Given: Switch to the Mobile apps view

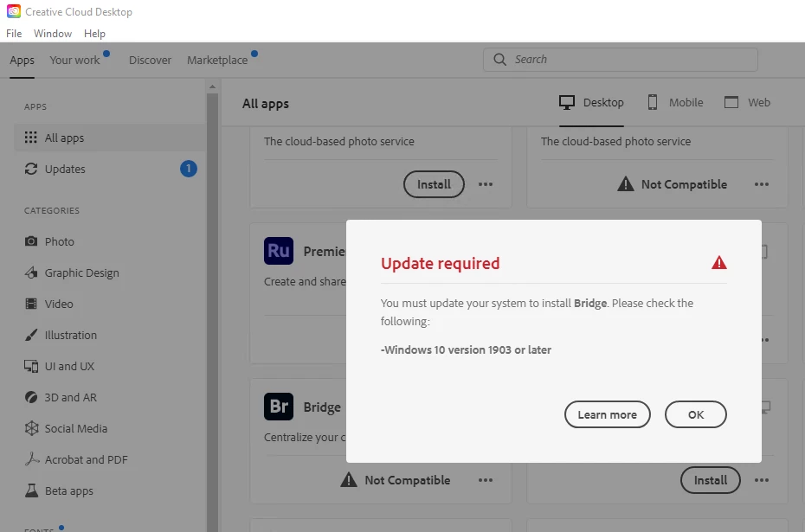Looking at the screenshot, I should point(674,103).
